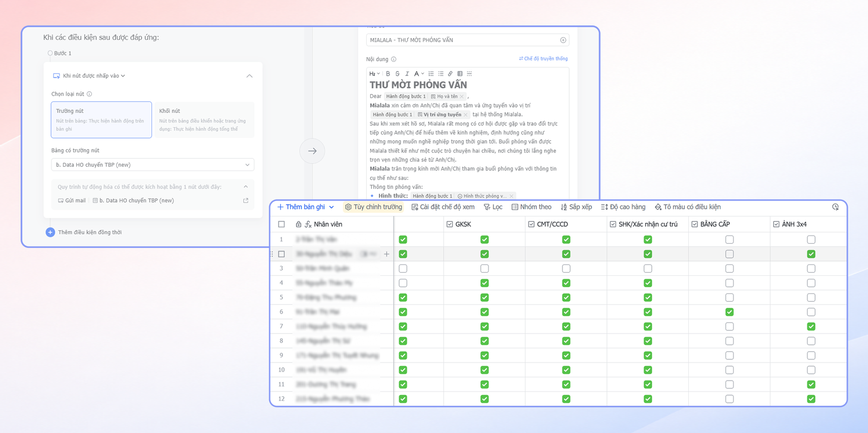This screenshot has width=868, height=433.
Task: Click the lock icon in the Nhân viên header
Action: click(x=299, y=224)
